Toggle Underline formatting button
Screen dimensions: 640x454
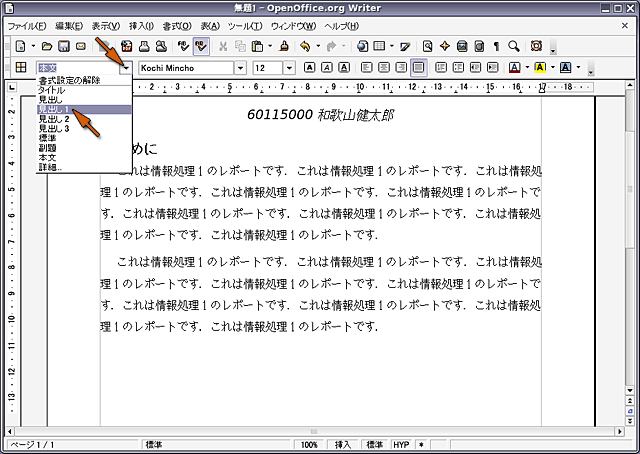point(344,67)
